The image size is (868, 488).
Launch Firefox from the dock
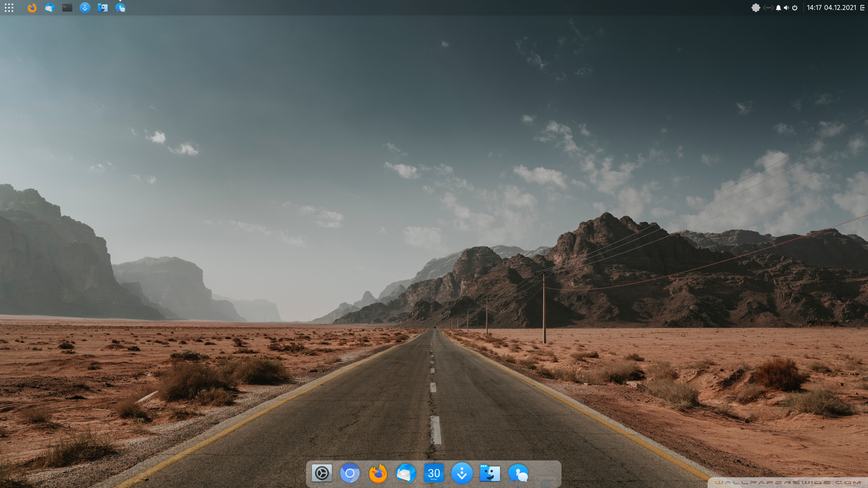[x=378, y=474]
